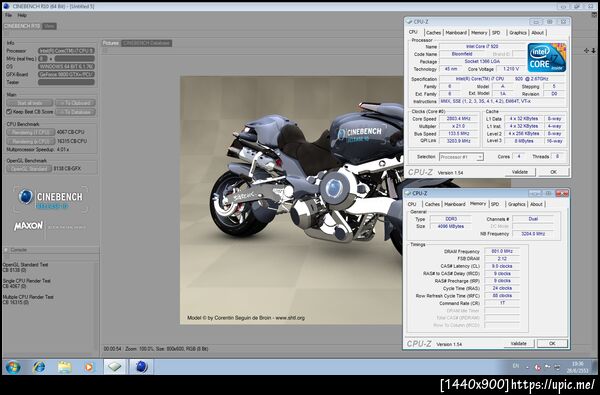
Task: Open About tab in upper CPU-Z window
Action: (x=538, y=33)
